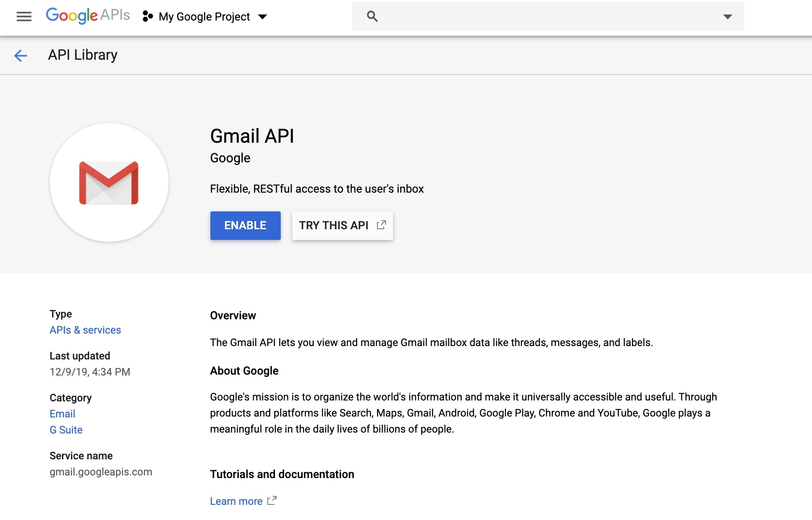Screen dimensions: 812x520
Task: Click the 12/9/19, 4:34 PM date
Action: [90, 372]
